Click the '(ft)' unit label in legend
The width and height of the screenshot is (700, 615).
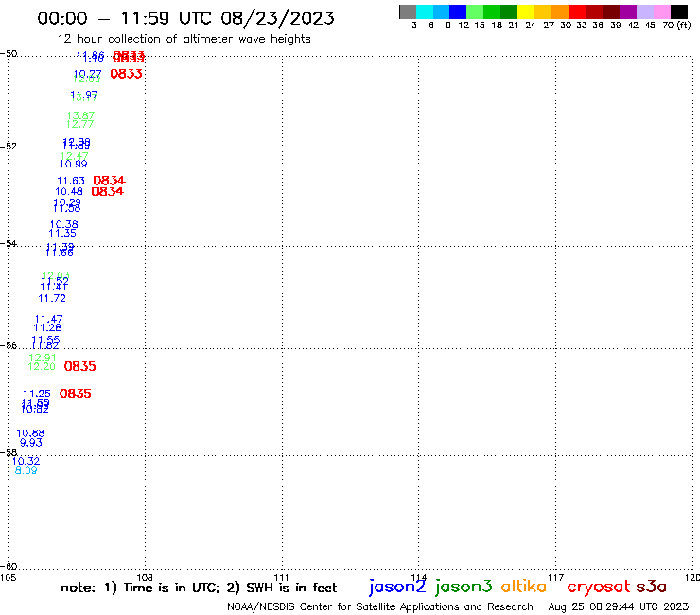click(684, 25)
